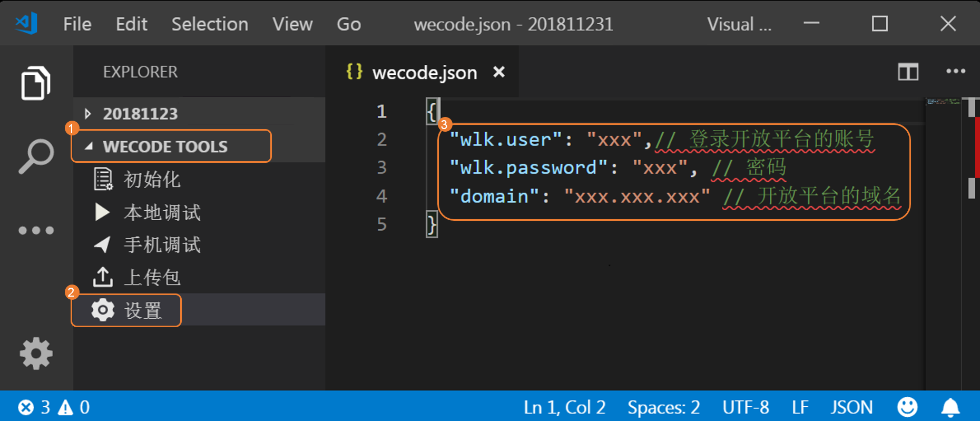This screenshot has width=980, height=421.
Task: Change encoding via UTF-8
Action: (x=746, y=407)
